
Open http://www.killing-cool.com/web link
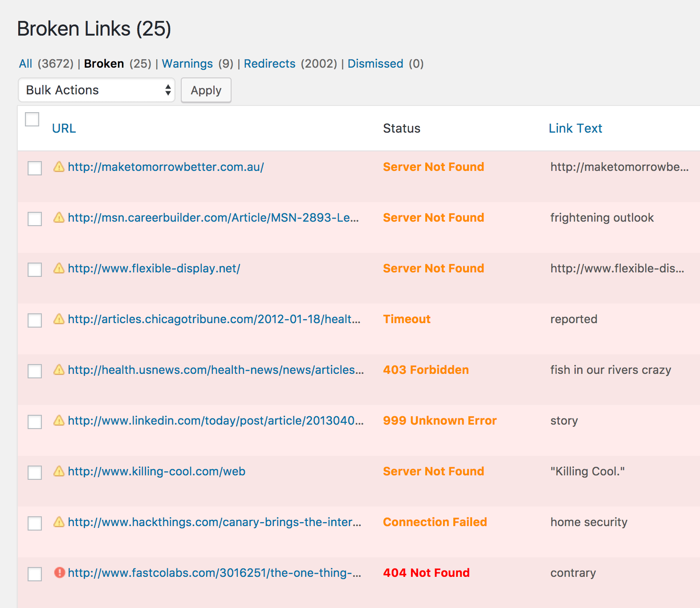pyautogui.click(x=157, y=471)
